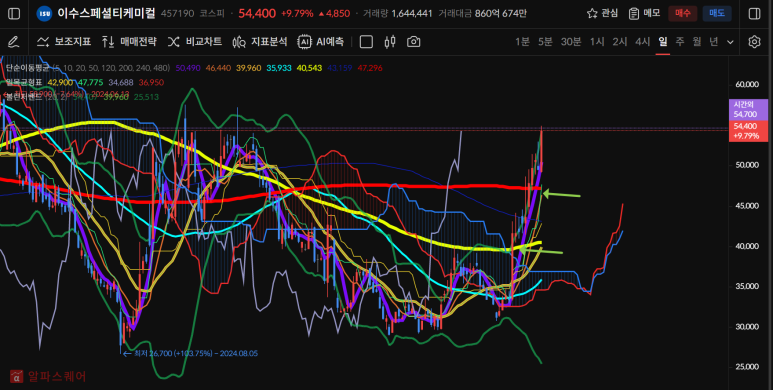Toggle the right sidebar panel icon

(x=754, y=14)
